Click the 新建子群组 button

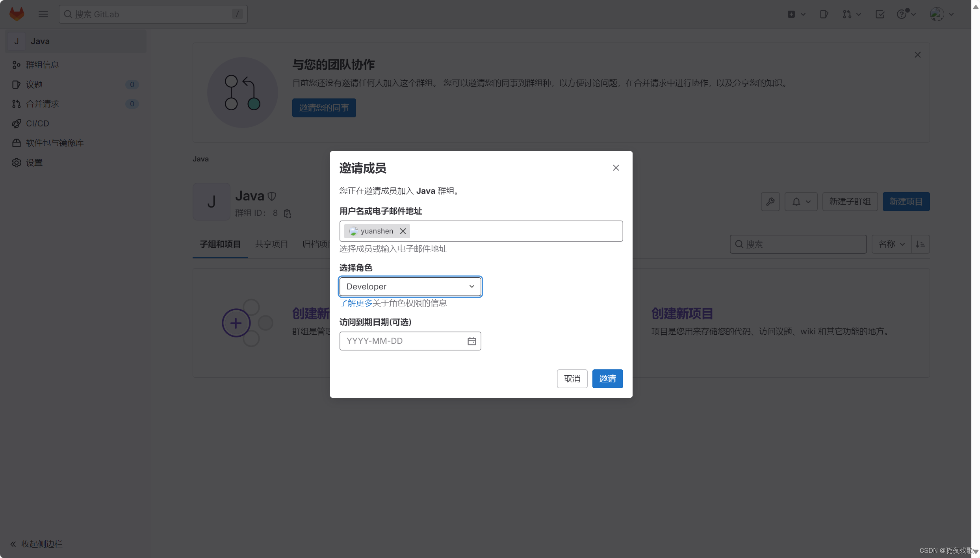850,202
